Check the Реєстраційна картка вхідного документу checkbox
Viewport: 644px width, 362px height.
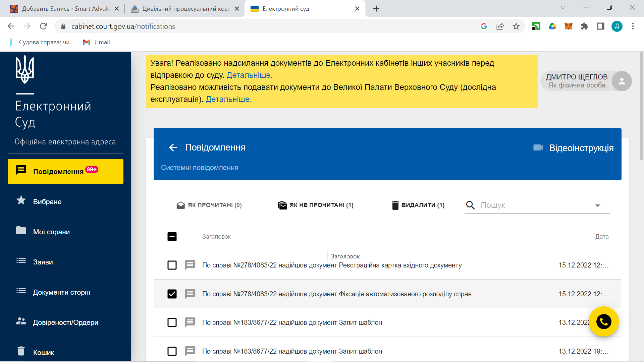coord(172,265)
